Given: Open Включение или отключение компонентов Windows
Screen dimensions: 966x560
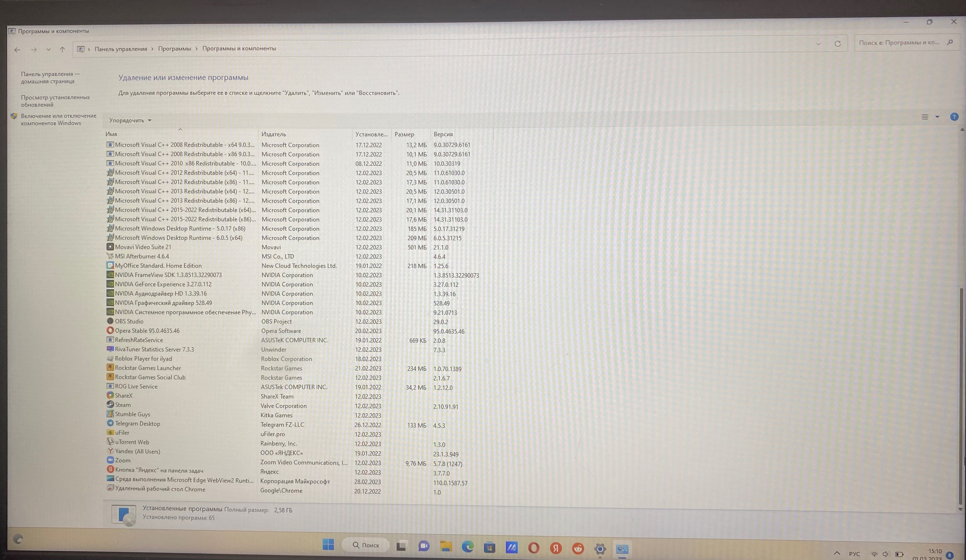Looking at the screenshot, I should (x=58, y=119).
